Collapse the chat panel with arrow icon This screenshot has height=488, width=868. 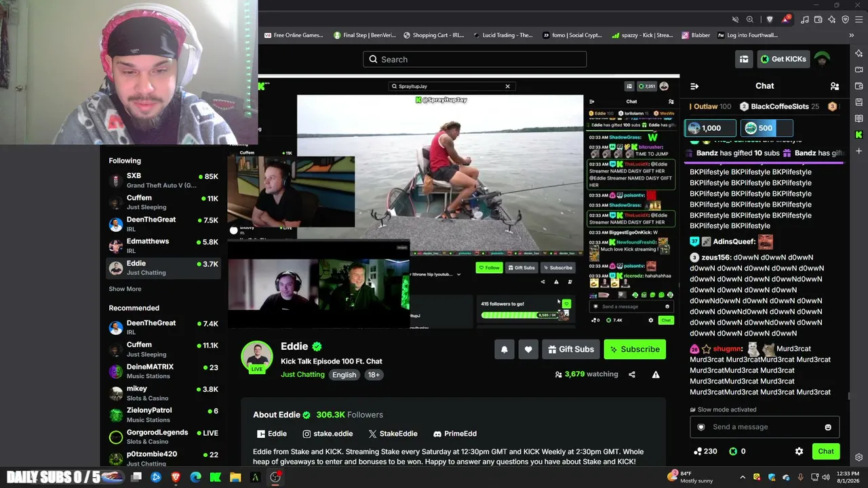pos(694,86)
